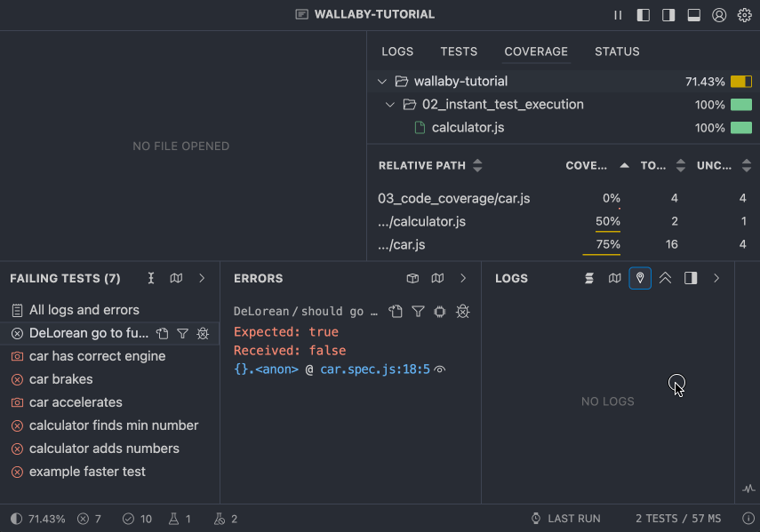Image resolution: width=760 pixels, height=532 pixels.
Task: Open the map view in the ERRORS panel
Action: [437, 278]
